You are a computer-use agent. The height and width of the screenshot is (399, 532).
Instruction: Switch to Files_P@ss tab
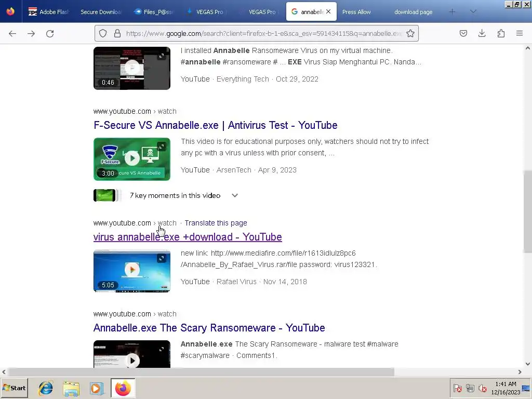point(153,12)
